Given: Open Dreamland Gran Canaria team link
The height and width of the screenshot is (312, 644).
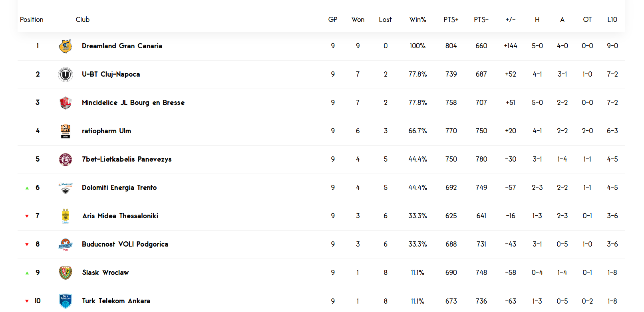Looking at the screenshot, I should pyautogui.click(x=122, y=46).
